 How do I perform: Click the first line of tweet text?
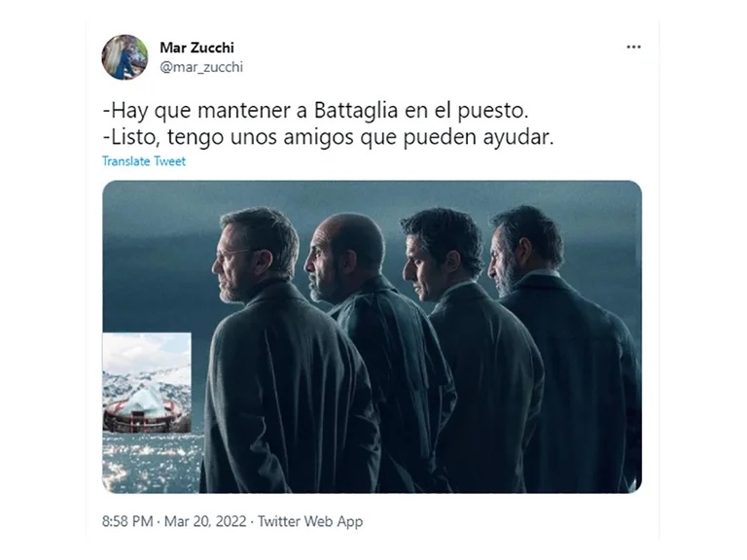(315, 111)
